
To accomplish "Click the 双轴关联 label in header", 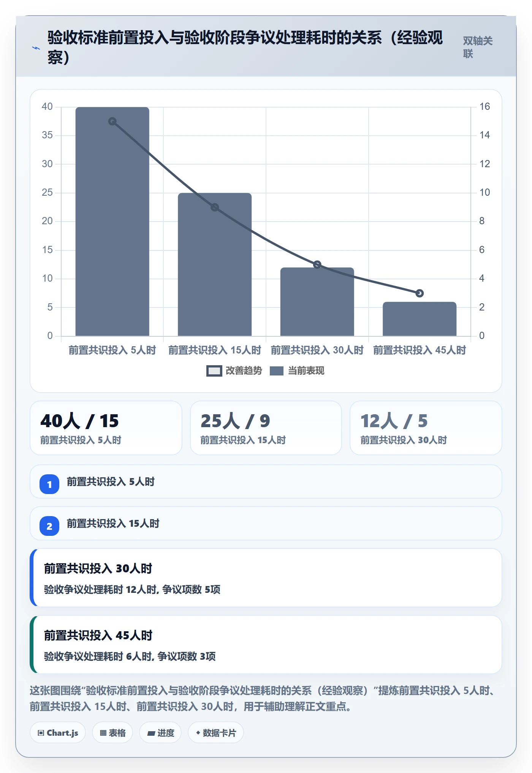I will pyautogui.click(x=478, y=47).
